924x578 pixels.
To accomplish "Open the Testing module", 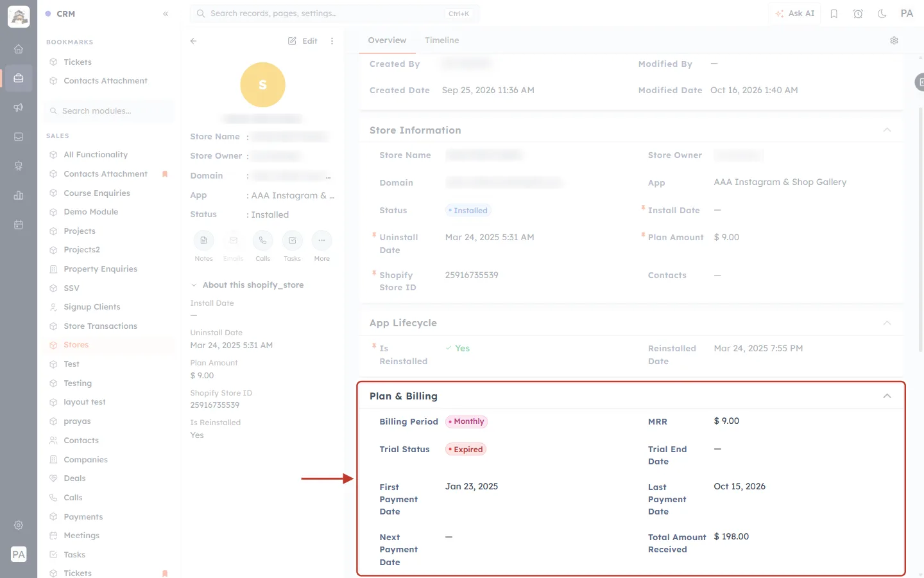I will [x=77, y=383].
